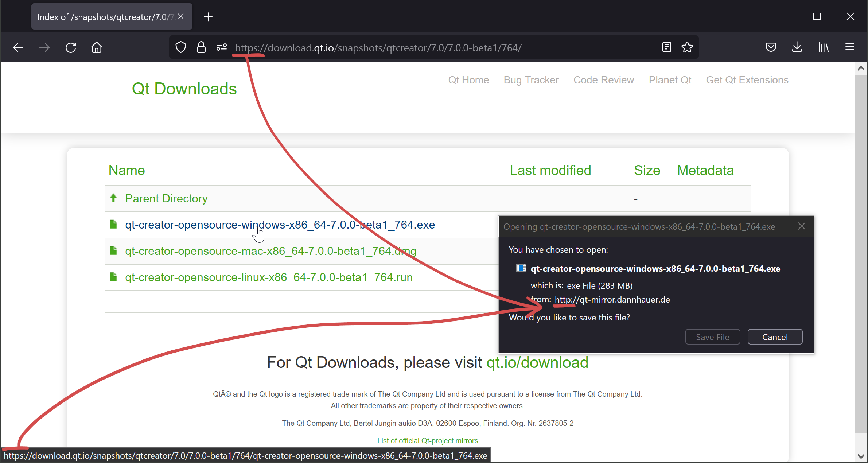Click scrollbar down arrow
The height and width of the screenshot is (463, 868).
(861, 456)
